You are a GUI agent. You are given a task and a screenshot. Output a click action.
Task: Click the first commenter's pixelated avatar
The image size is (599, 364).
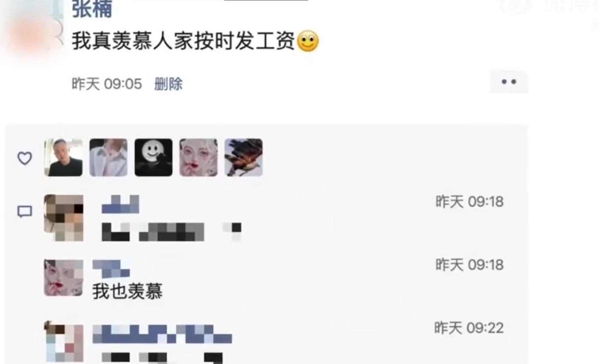click(x=64, y=218)
